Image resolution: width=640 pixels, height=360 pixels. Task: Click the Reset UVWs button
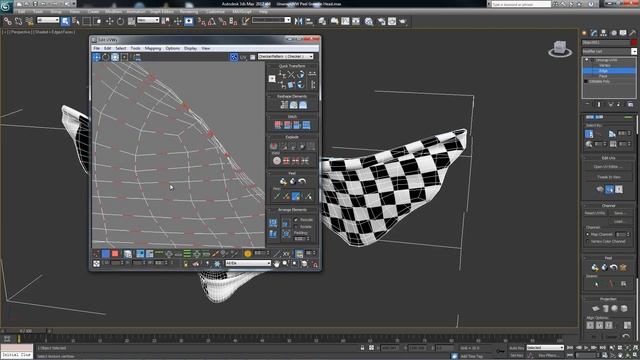tap(595, 213)
